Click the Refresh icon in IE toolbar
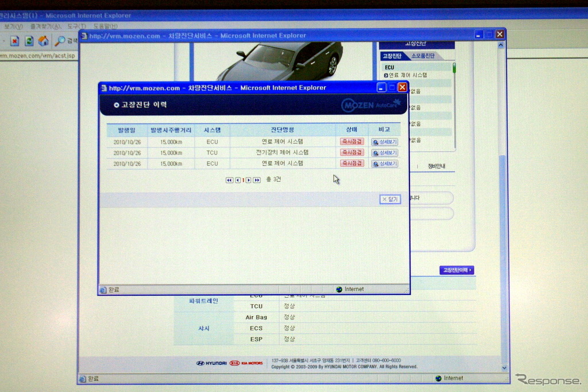 tap(29, 41)
